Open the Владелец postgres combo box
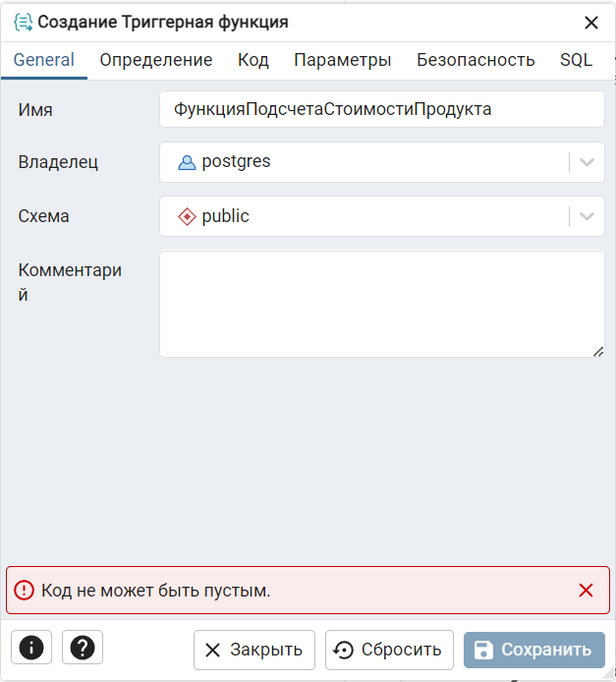Image resolution: width=616 pixels, height=682 pixels. click(x=382, y=162)
